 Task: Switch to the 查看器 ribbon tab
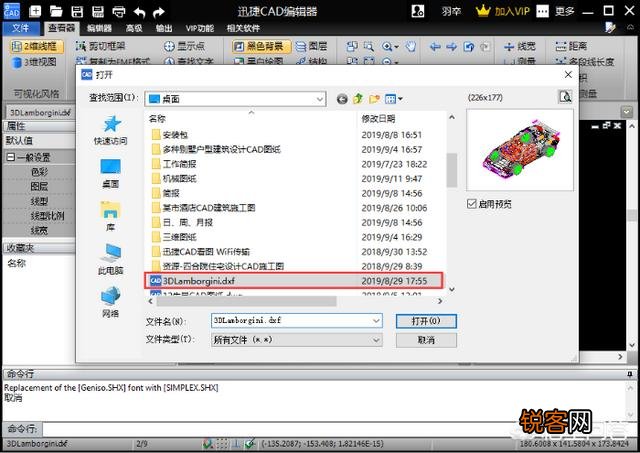point(61,28)
